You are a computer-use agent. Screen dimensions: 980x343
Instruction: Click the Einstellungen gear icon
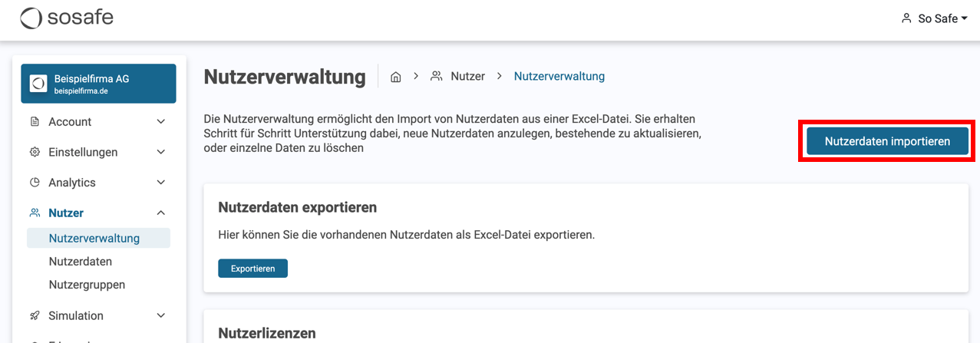tap(35, 152)
